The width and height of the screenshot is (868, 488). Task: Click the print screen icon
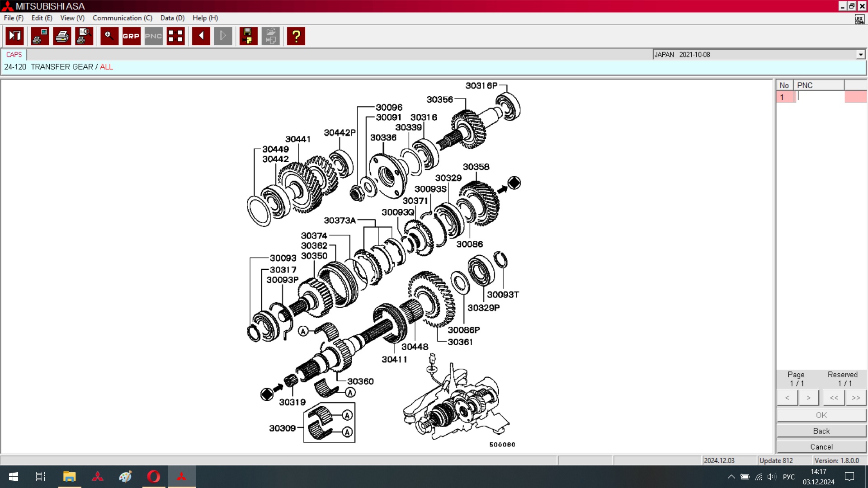[x=40, y=36]
